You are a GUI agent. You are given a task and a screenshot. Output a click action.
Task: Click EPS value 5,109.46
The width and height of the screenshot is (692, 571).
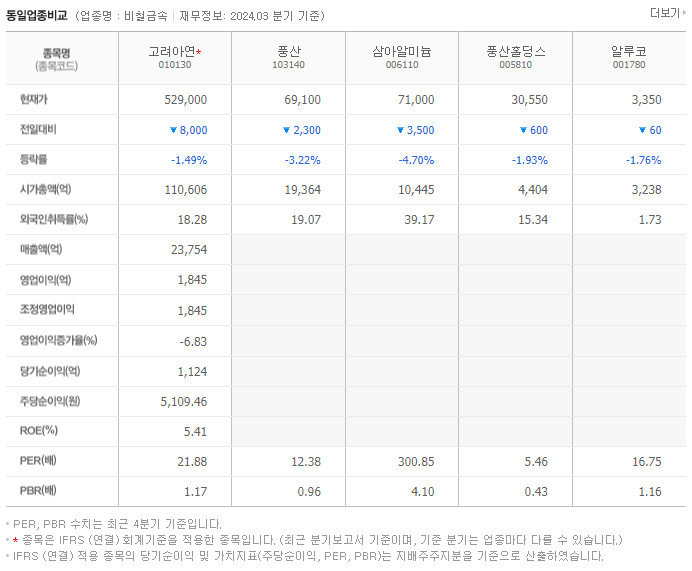184,402
